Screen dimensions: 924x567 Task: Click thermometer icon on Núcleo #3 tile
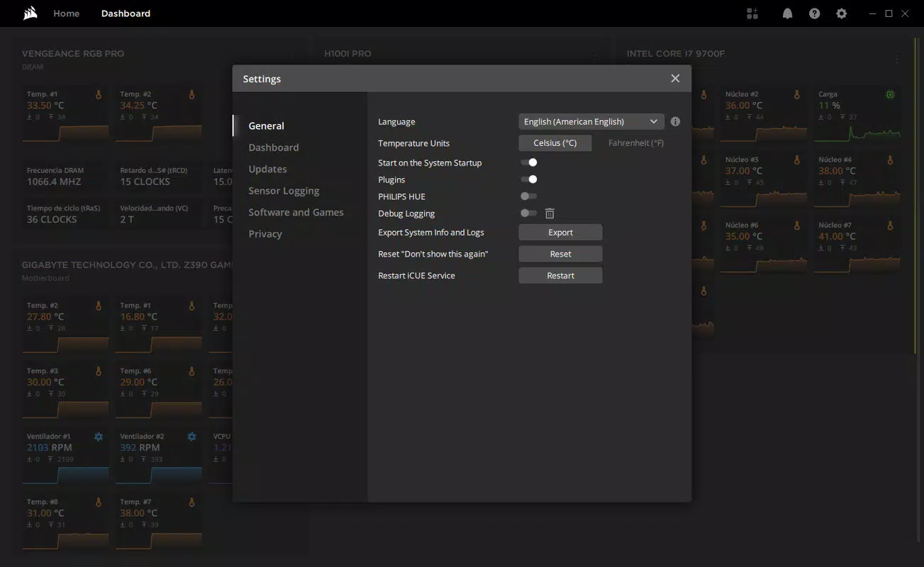click(797, 160)
